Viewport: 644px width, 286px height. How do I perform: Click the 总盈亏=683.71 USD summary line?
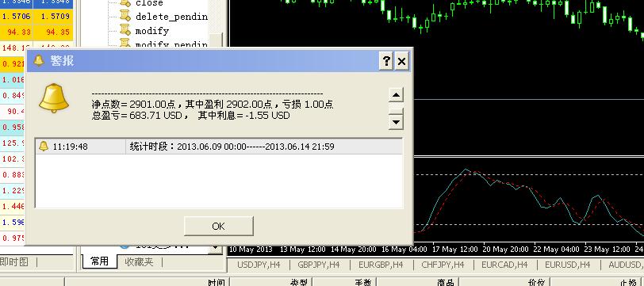(190, 116)
